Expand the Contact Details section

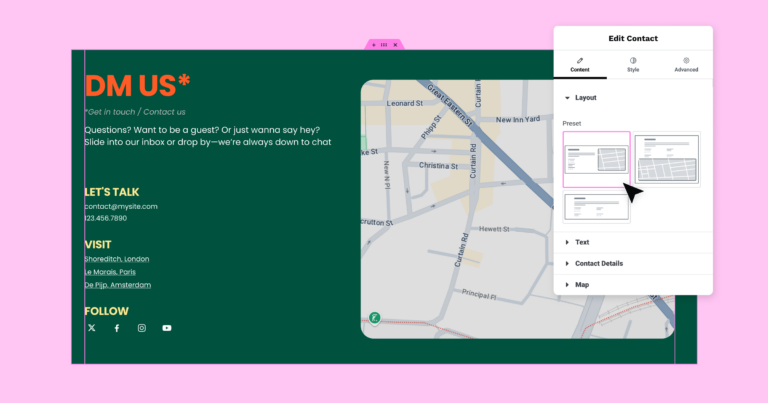point(598,263)
